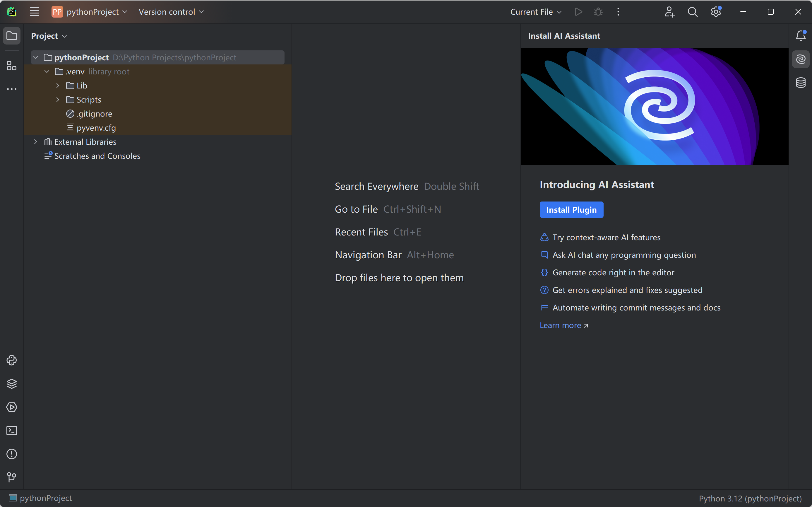Open the Database tool window icon

pos(801,83)
